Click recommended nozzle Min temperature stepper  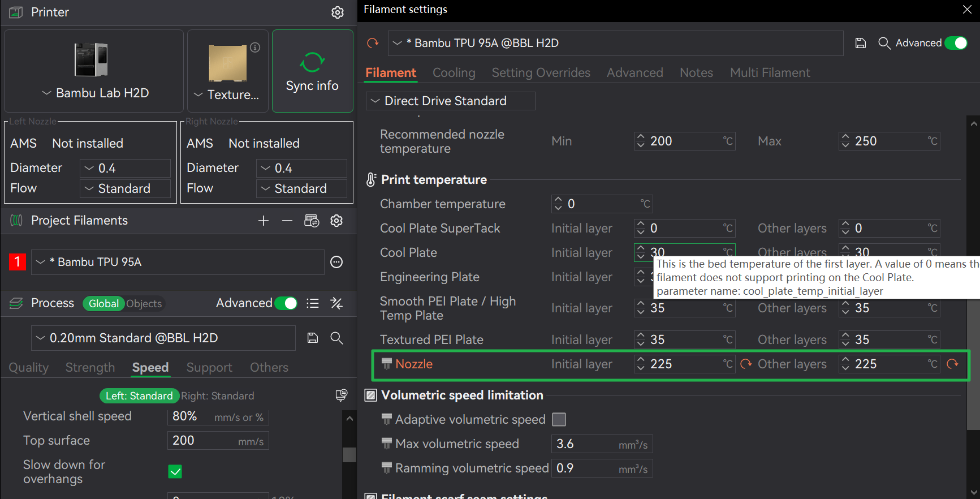click(x=641, y=141)
